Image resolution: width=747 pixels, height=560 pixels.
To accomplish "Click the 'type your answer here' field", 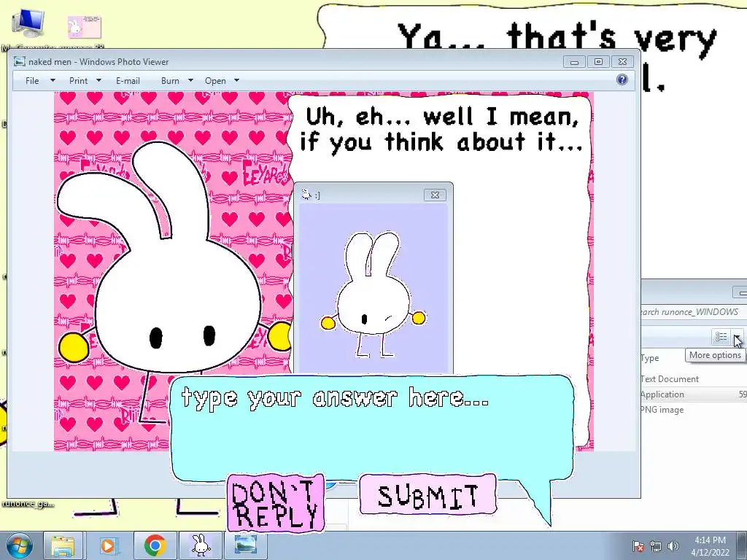I will coord(371,429).
